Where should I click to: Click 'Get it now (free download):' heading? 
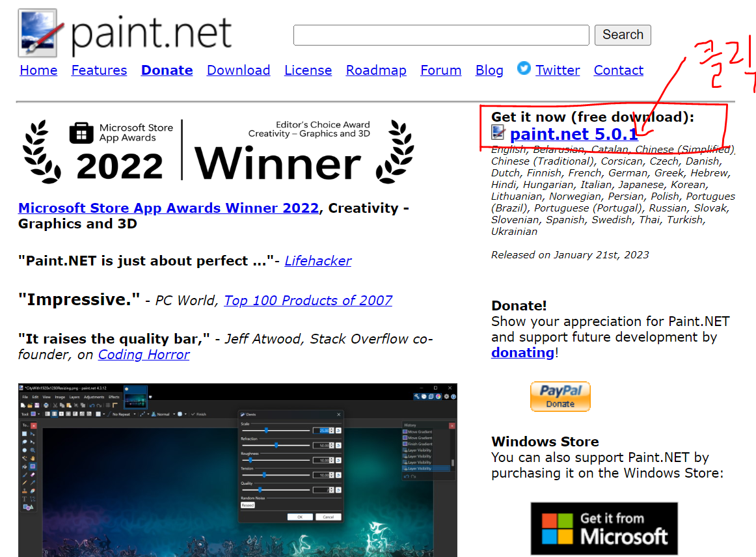tap(593, 117)
